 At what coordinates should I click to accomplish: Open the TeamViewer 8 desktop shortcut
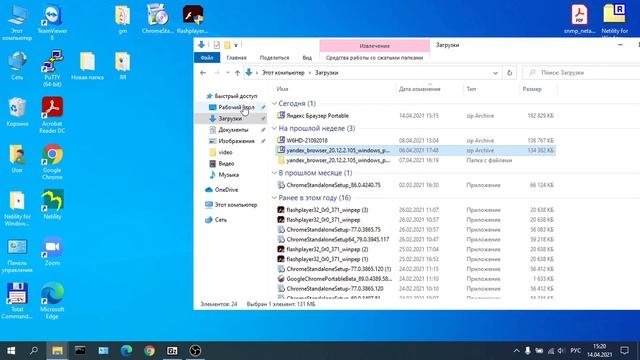52,22
